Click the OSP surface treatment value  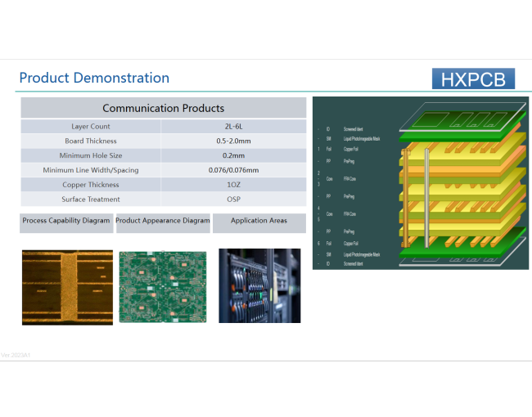[233, 200]
